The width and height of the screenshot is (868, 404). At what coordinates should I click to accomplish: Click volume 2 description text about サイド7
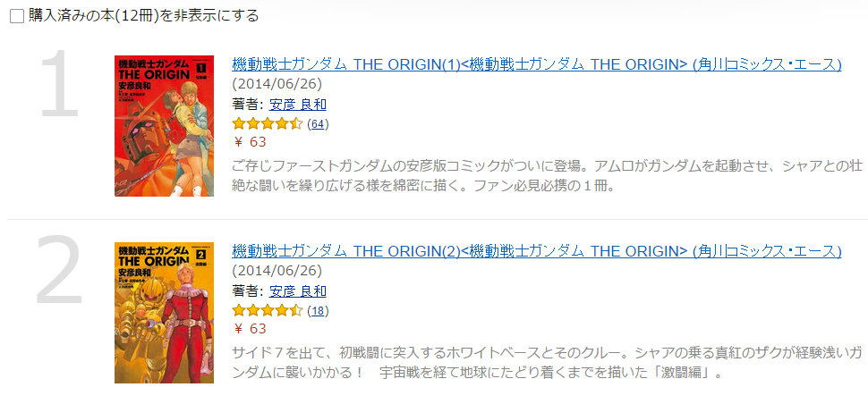pyautogui.click(x=548, y=362)
